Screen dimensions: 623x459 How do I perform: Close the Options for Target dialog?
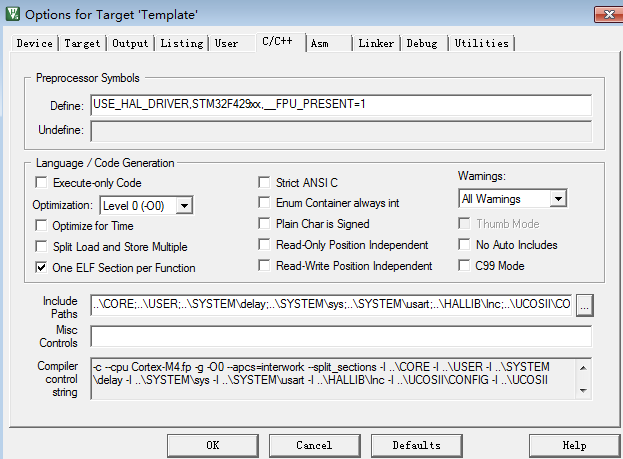(609, 15)
